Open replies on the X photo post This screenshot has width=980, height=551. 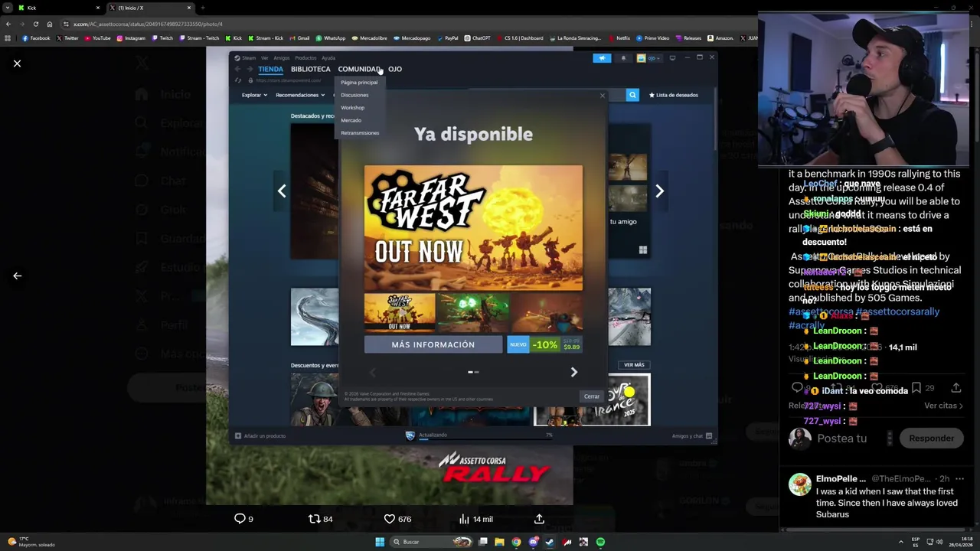(243, 519)
